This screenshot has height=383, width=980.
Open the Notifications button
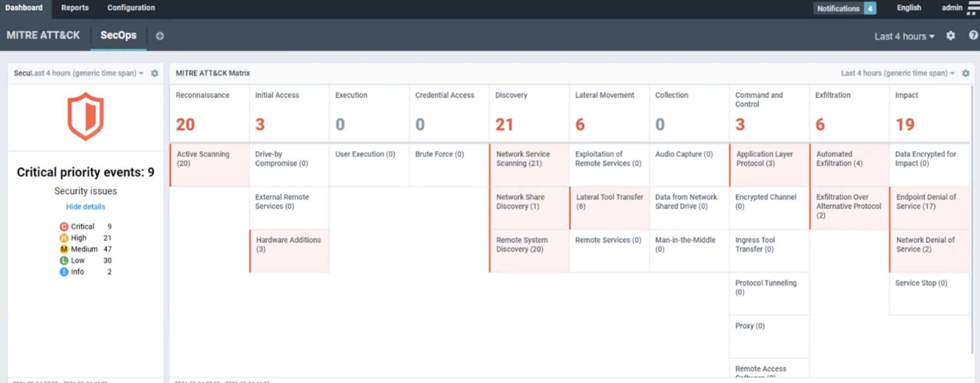(x=844, y=8)
